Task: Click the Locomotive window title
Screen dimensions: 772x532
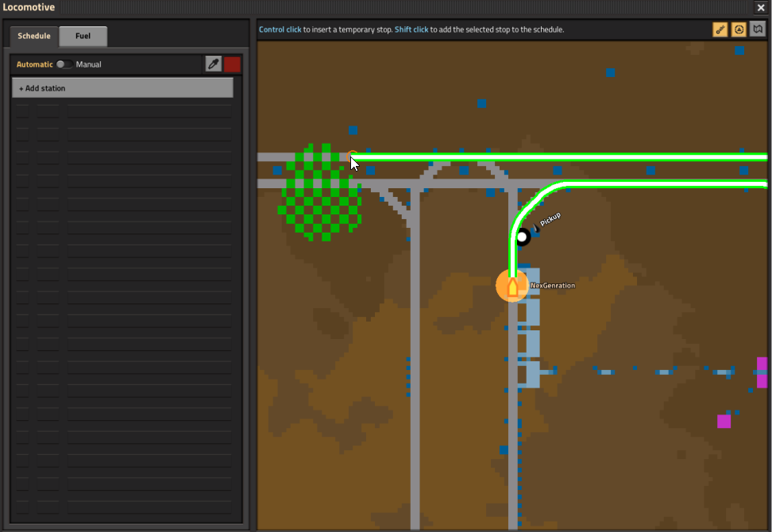Action: pos(29,7)
